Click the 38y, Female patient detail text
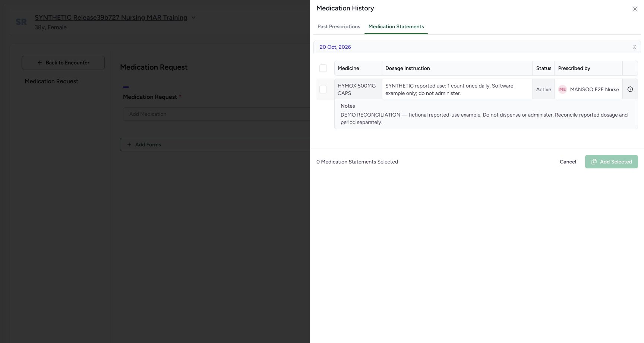644x343 pixels. point(51,27)
